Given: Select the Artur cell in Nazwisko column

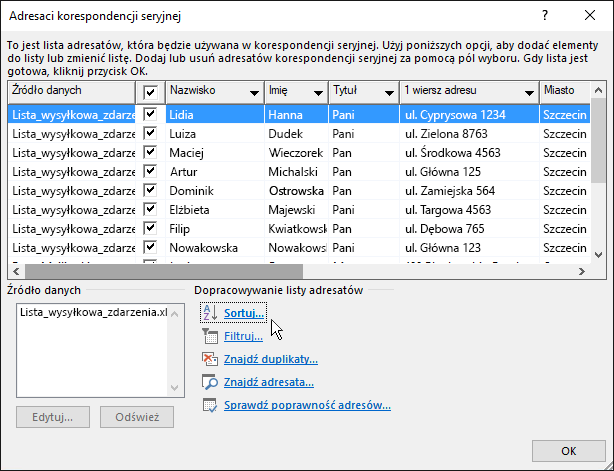Looking at the screenshot, I should coord(215,172).
